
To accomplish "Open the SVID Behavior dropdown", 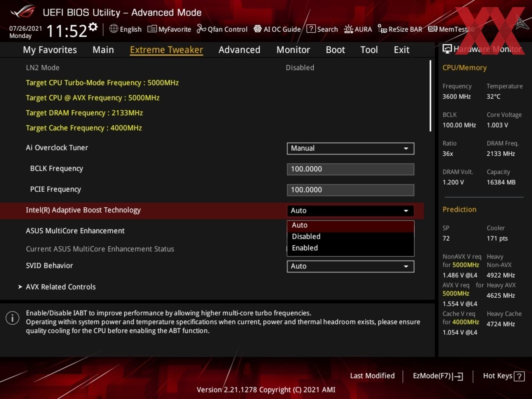I will click(x=350, y=266).
